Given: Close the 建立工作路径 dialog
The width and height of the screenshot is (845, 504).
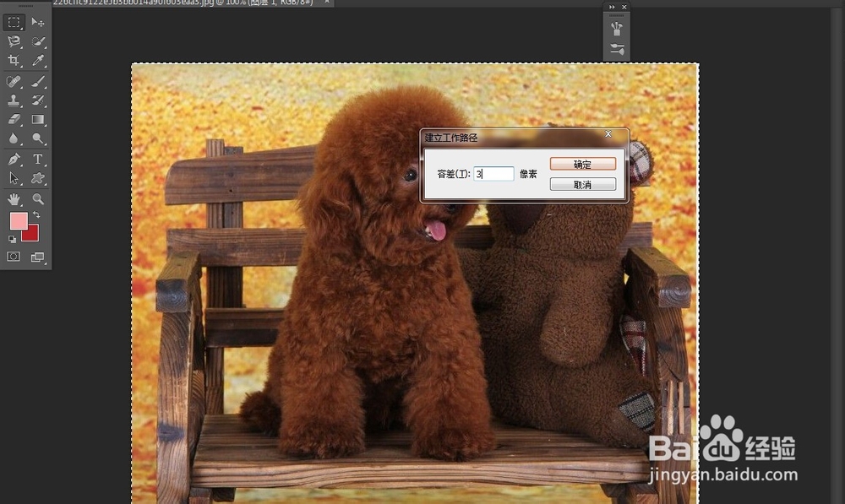Looking at the screenshot, I should pyautogui.click(x=608, y=134).
